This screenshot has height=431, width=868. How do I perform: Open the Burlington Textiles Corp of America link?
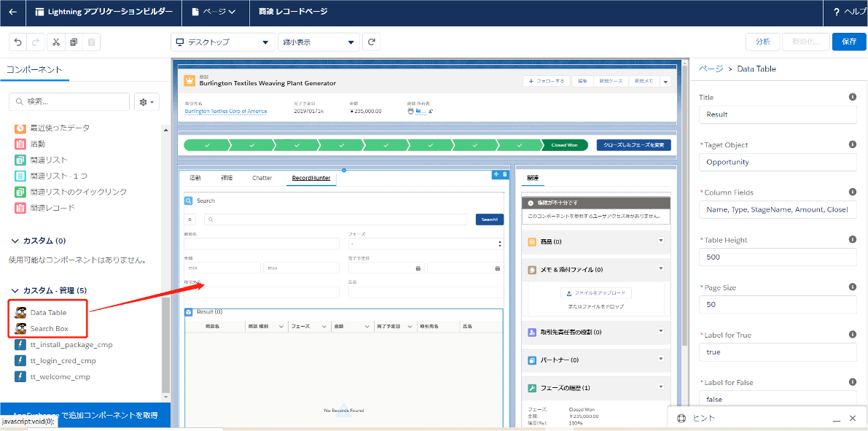click(x=226, y=111)
